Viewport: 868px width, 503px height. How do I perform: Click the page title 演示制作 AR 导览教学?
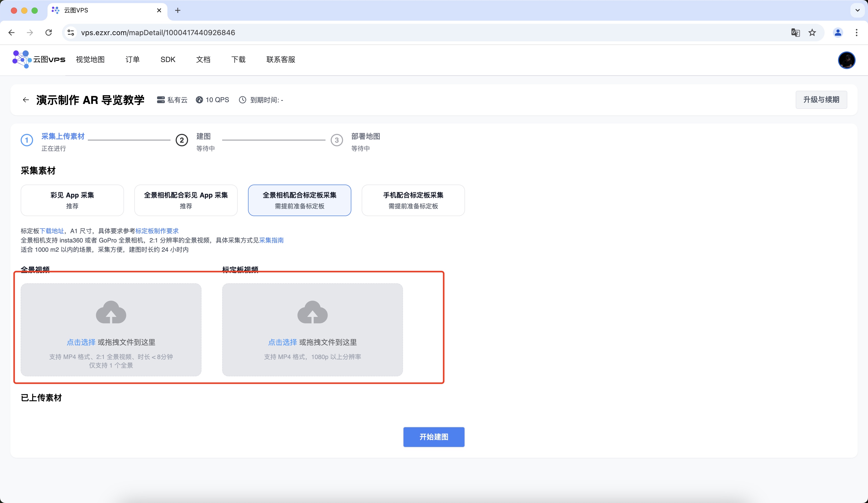[90, 100]
